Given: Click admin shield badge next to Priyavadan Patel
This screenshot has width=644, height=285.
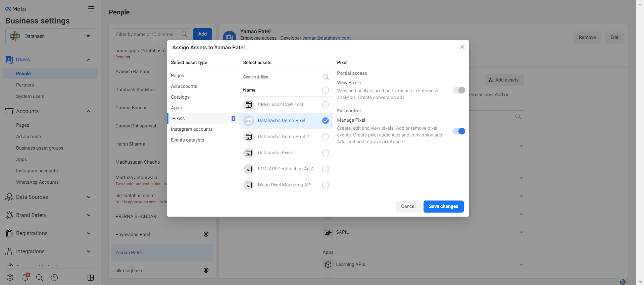Looking at the screenshot, I should [206, 234].
